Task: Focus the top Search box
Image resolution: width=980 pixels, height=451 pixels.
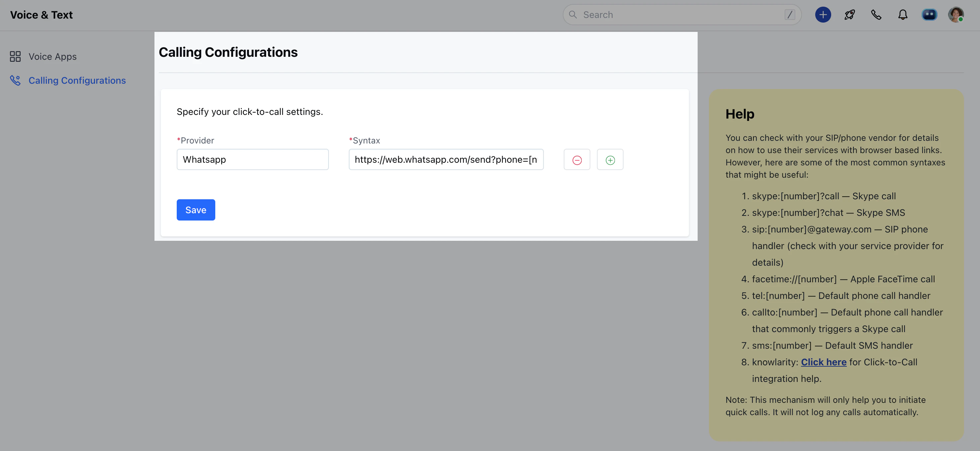Action: click(682, 15)
